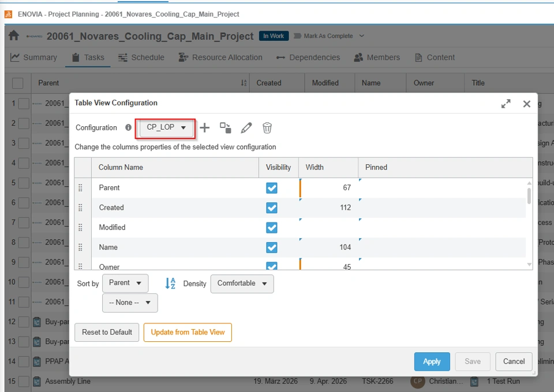Click Mark As Complete button
Viewport: 554px width, 392px height.
pos(323,36)
